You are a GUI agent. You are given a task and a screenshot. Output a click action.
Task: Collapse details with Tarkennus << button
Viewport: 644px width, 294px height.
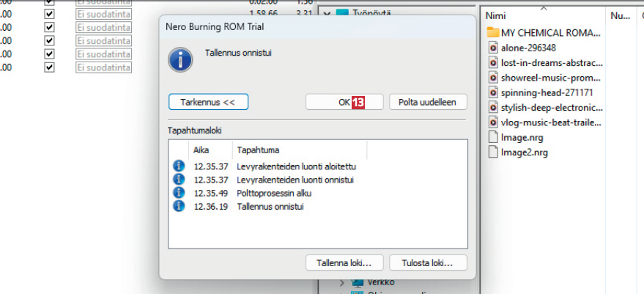(208, 102)
